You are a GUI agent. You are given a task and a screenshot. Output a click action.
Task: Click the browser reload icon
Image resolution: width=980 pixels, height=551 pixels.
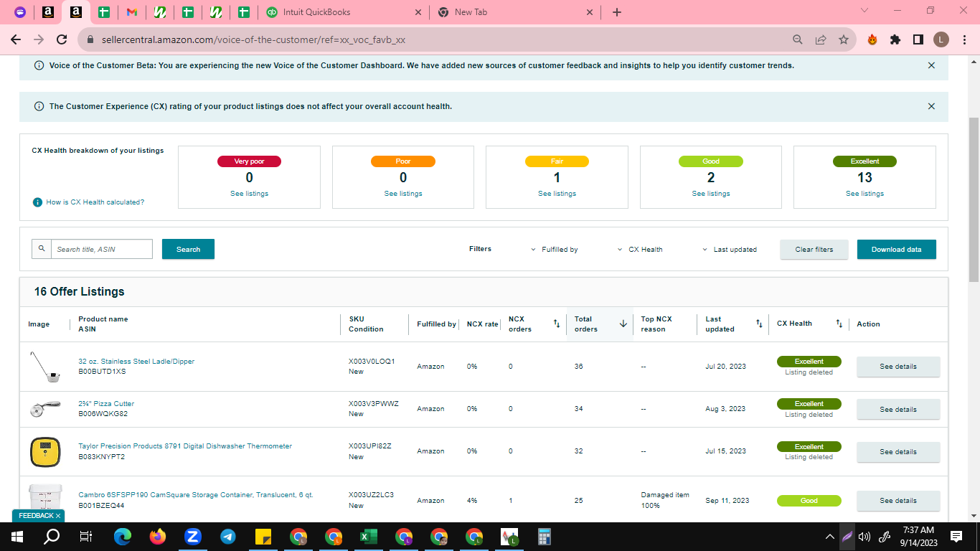pyautogui.click(x=62, y=39)
